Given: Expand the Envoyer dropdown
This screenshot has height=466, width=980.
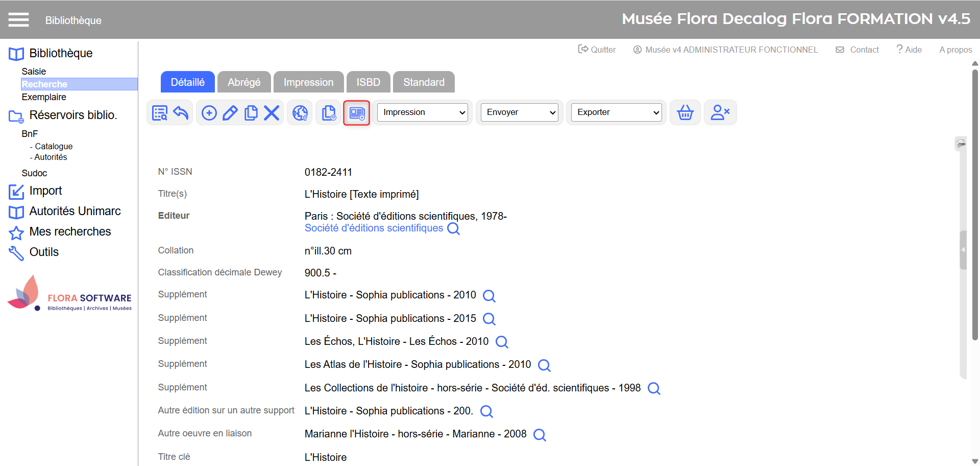Looking at the screenshot, I should click(520, 112).
